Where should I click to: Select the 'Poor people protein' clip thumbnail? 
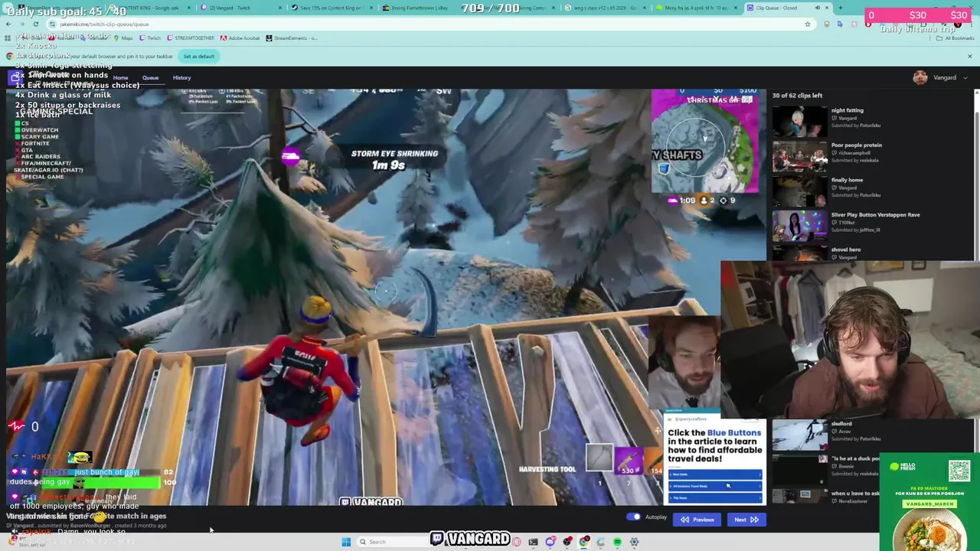[x=799, y=155]
